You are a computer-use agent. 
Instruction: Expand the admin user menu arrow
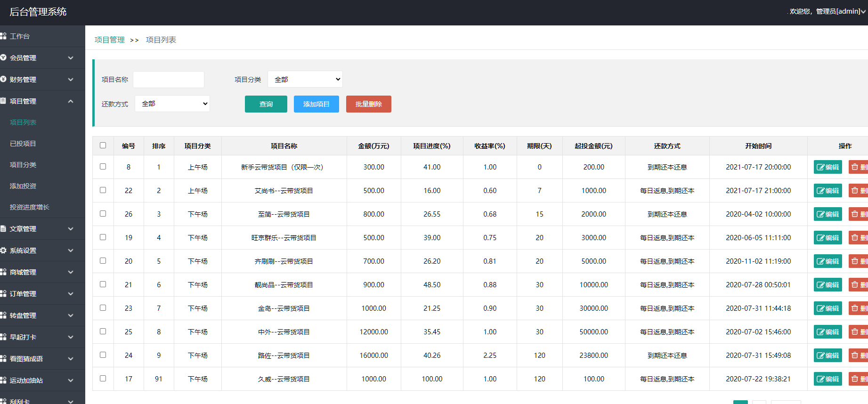point(863,12)
